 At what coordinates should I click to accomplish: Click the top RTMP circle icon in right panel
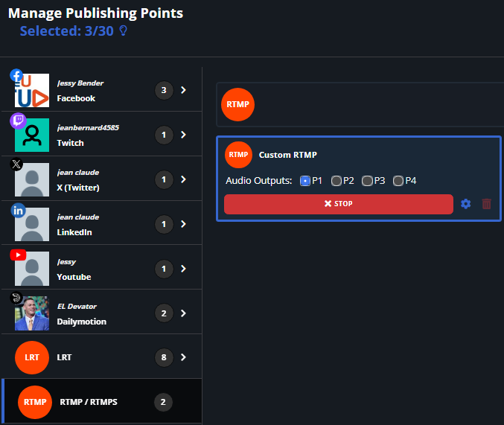tap(238, 104)
